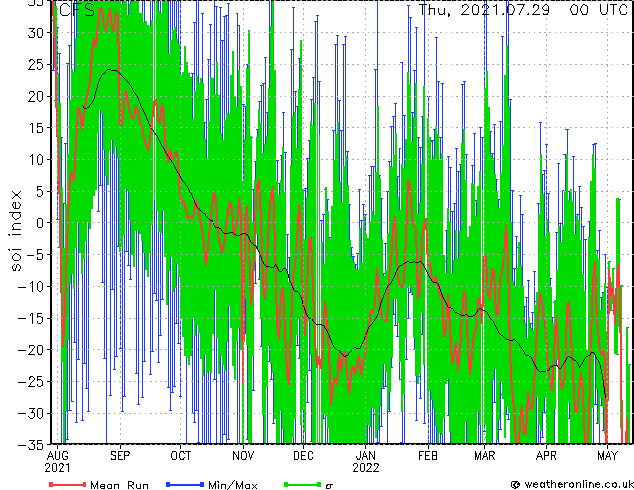Select the Mean Run legend label
634x490 pixels.
pyautogui.click(x=119, y=485)
